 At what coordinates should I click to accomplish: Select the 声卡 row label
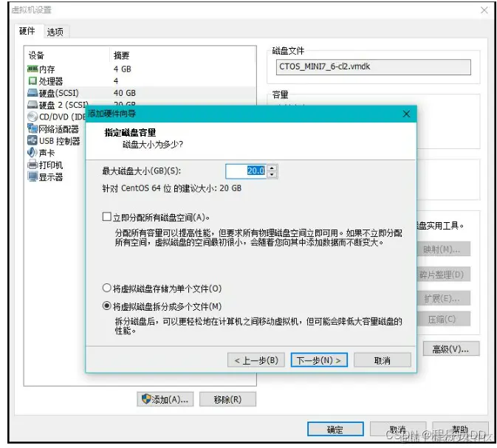(47, 153)
